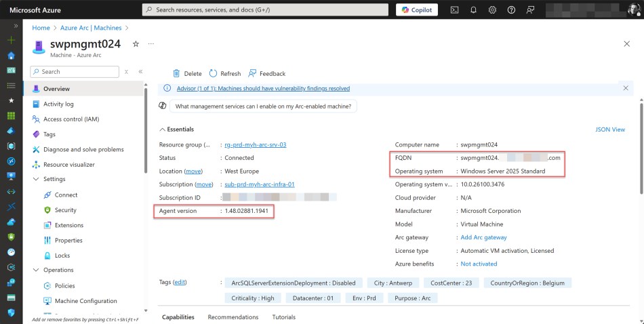This screenshot has height=324, width=644.
Task: Refresh the machine overview
Action: coord(225,73)
